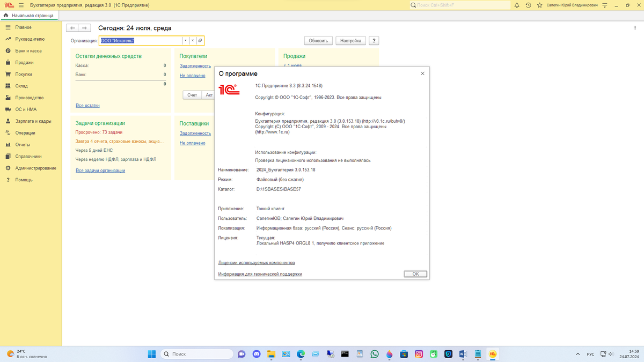The width and height of the screenshot is (644, 362).
Task: Open Склад section icon
Action: tap(8, 86)
